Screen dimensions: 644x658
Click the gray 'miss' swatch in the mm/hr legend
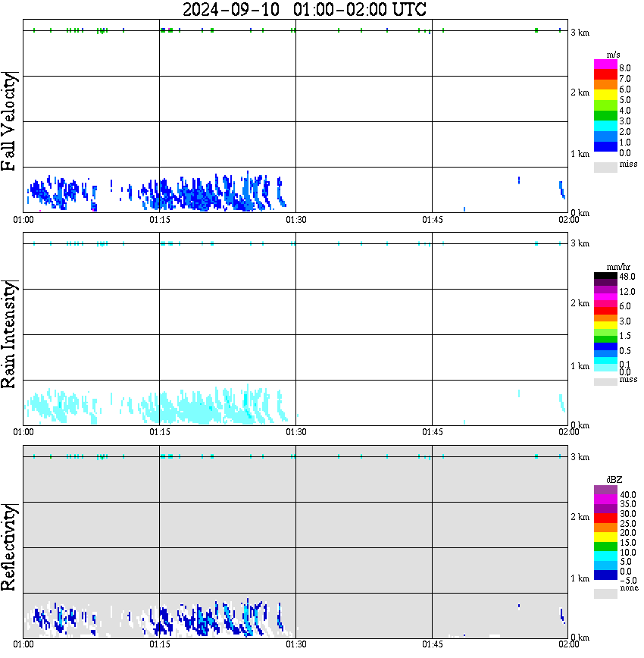tap(605, 382)
